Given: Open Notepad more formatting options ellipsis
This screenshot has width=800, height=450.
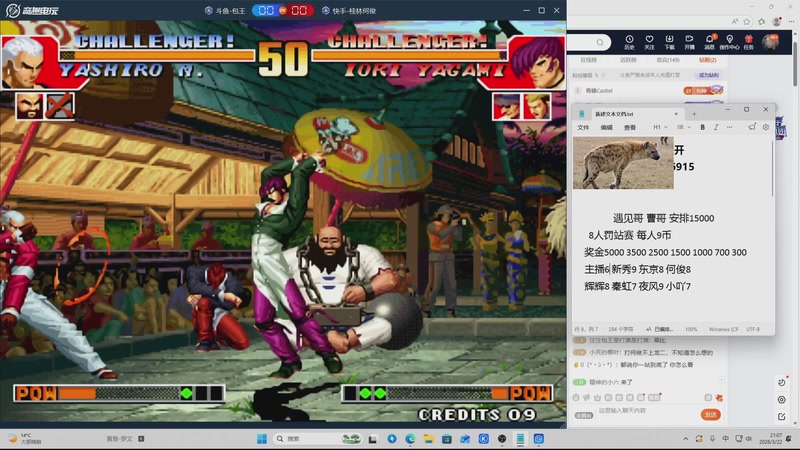Looking at the screenshot, I should coord(730,127).
